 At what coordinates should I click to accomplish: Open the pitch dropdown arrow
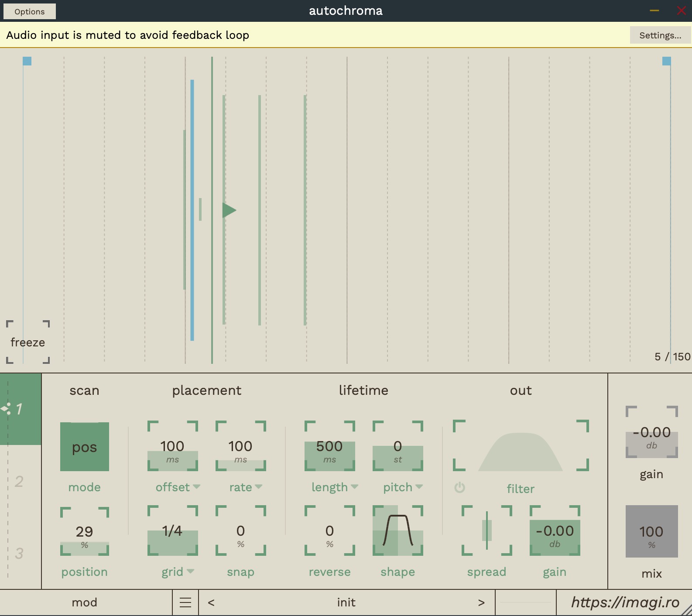(x=419, y=486)
